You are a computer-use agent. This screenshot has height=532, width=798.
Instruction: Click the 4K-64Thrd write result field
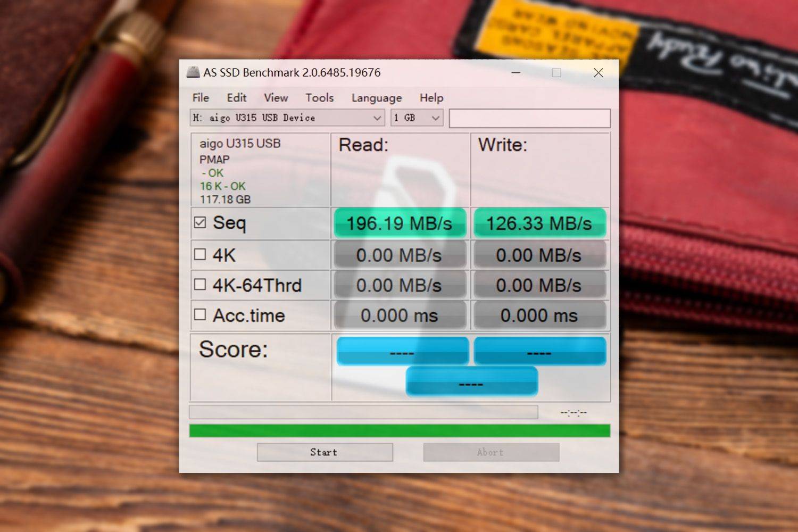pos(539,285)
